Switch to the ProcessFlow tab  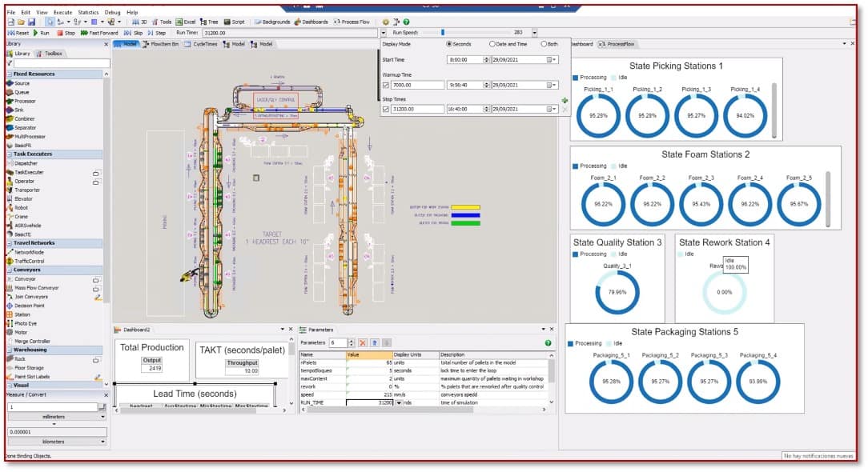click(617, 44)
